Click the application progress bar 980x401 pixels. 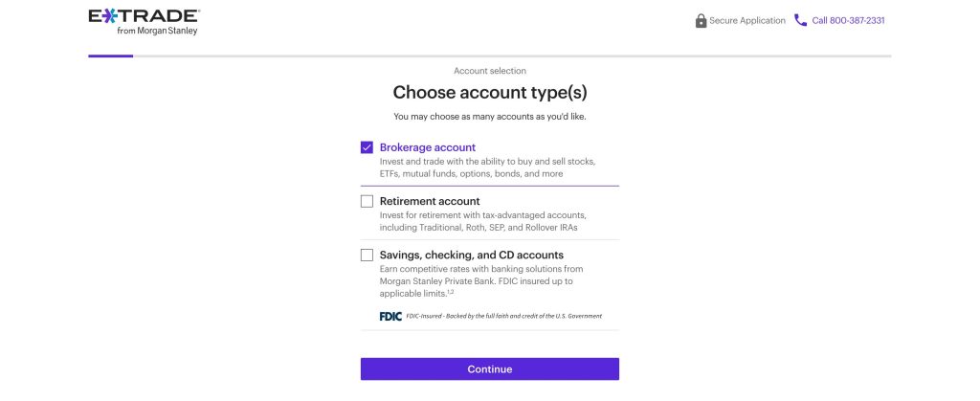click(x=489, y=56)
